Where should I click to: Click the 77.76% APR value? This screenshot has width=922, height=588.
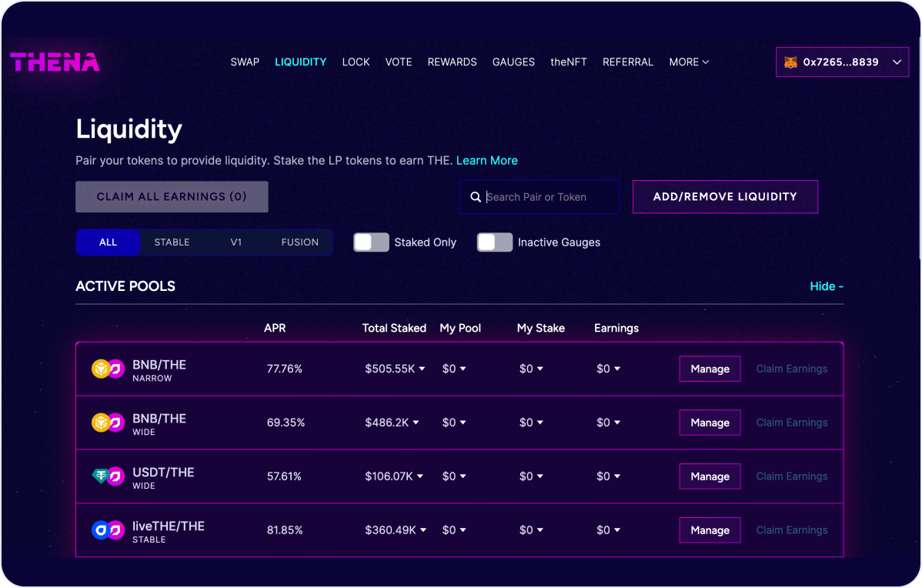285,369
